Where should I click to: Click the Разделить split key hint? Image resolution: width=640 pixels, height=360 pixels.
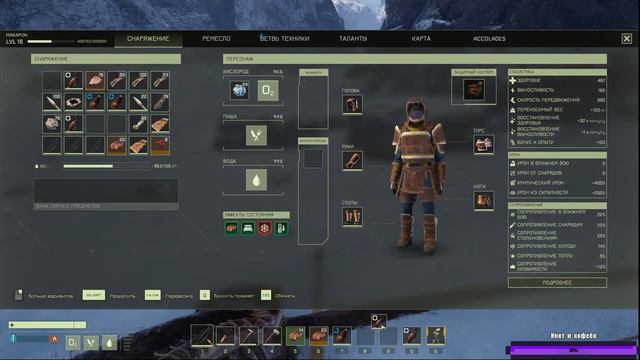click(x=109, y=296)
